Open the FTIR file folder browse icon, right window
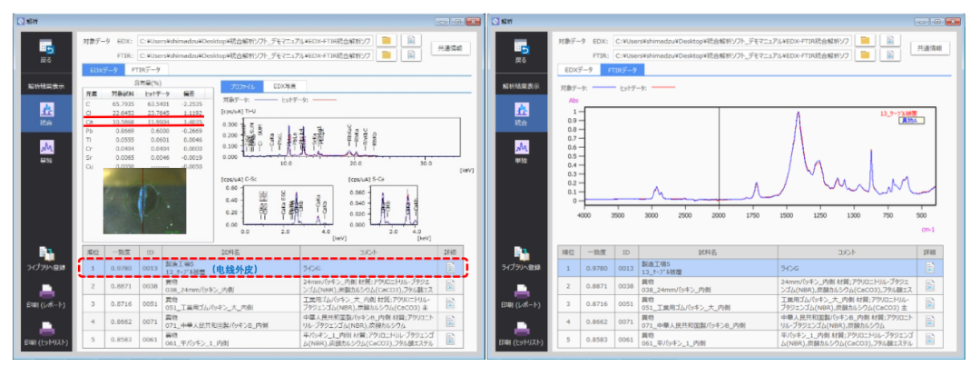 point(865,54)
